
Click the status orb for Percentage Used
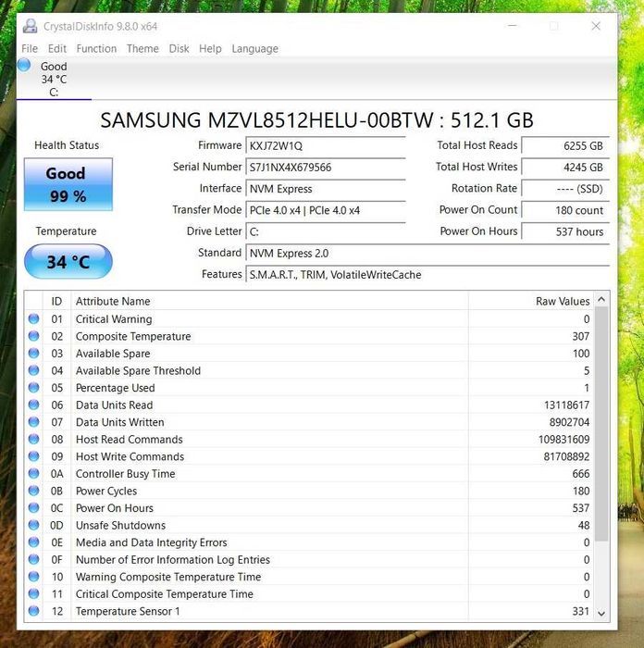tap(34, 388)
